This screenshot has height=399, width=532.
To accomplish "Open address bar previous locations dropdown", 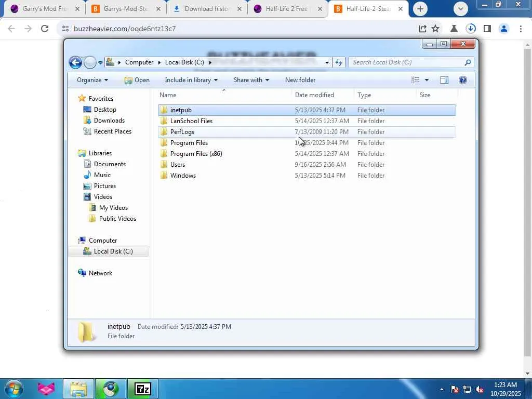I will [x=327, y=62].
